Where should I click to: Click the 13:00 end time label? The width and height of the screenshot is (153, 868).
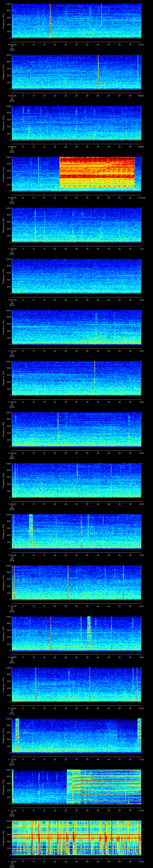(141, 862)
